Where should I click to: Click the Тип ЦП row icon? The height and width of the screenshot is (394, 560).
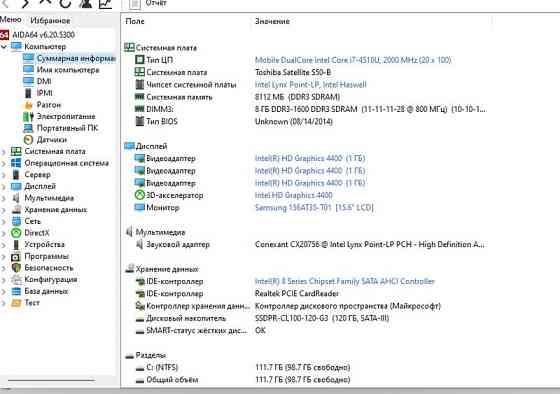click(x=140, y=60)
